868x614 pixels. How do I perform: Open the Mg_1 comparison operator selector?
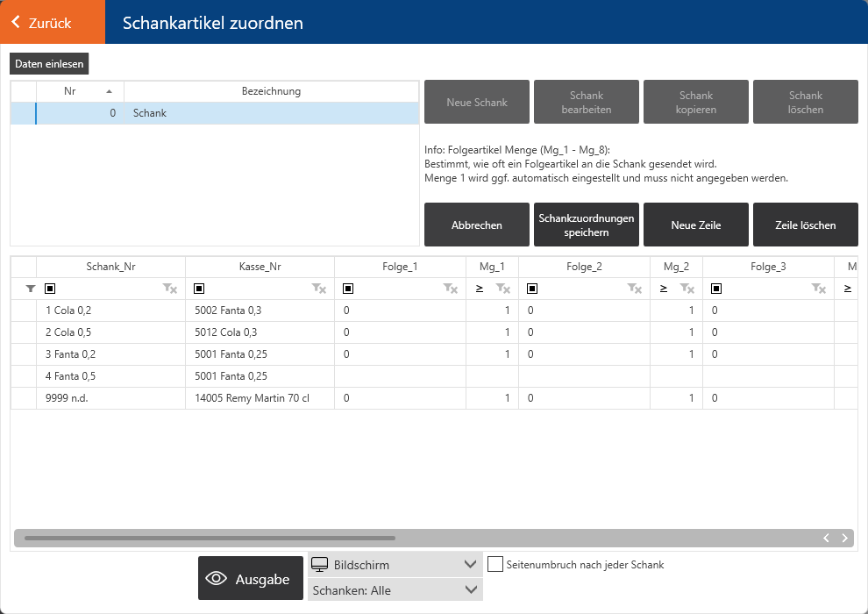480,289
